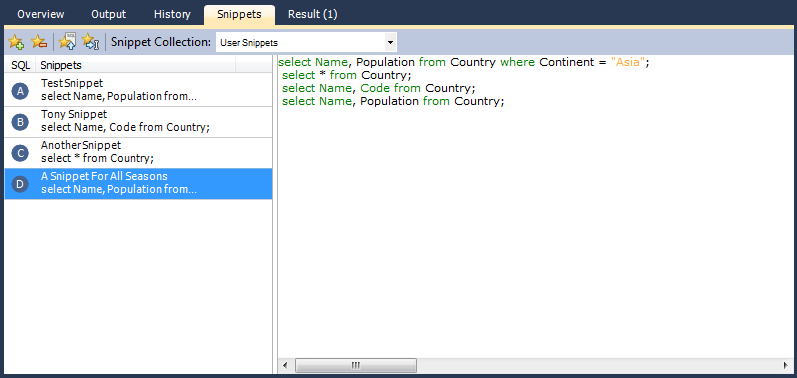Click the D badge of selected snippet
The height and width of the screenshot is (378, 797).
click(20, 184)
